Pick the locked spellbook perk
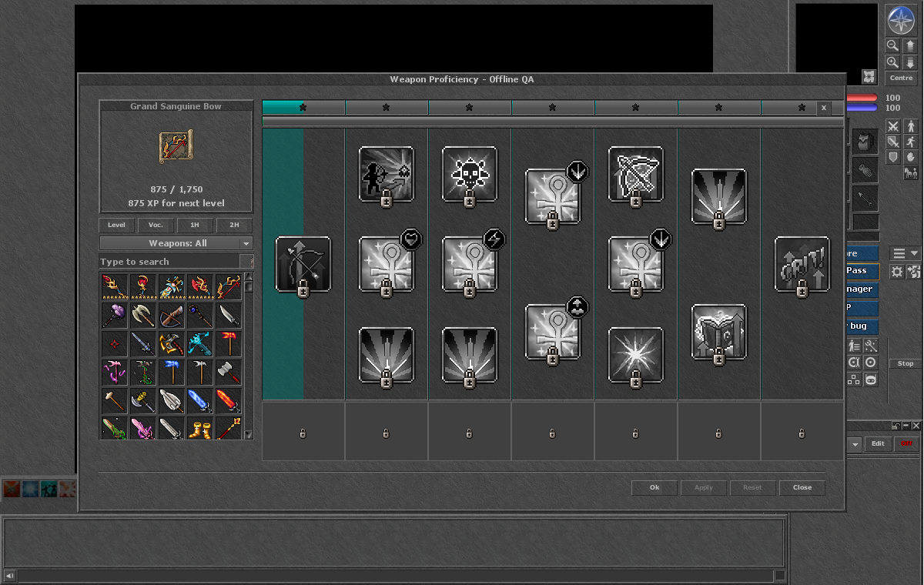 point(719,332)
